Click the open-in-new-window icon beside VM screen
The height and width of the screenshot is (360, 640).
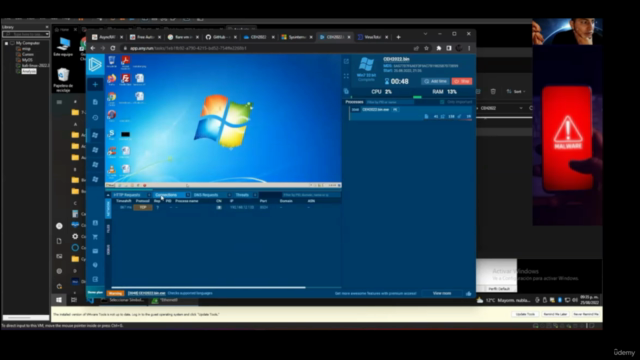click(346, 62)
